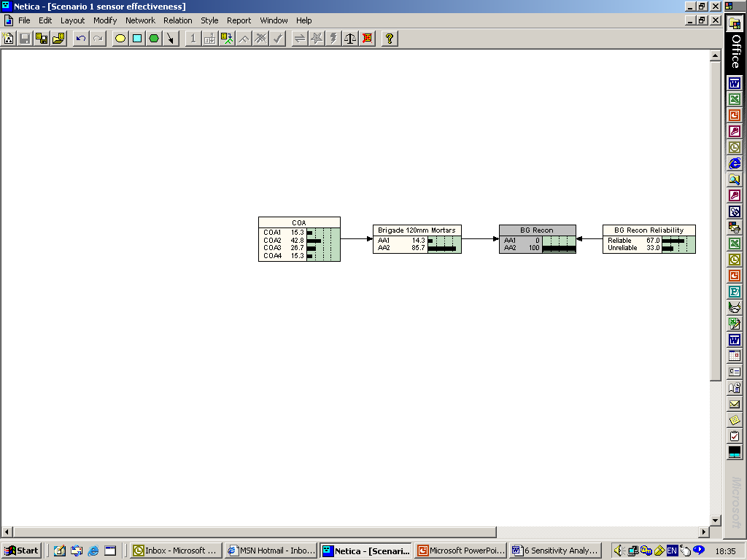Open the File menu

(24, 20)
